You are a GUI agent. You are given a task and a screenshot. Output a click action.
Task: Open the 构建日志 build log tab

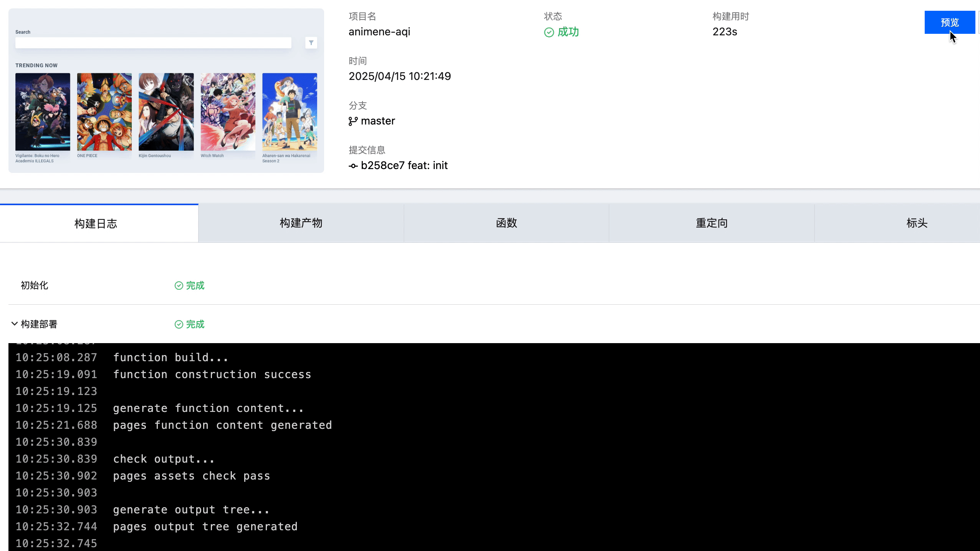click(x=99, y=223)
